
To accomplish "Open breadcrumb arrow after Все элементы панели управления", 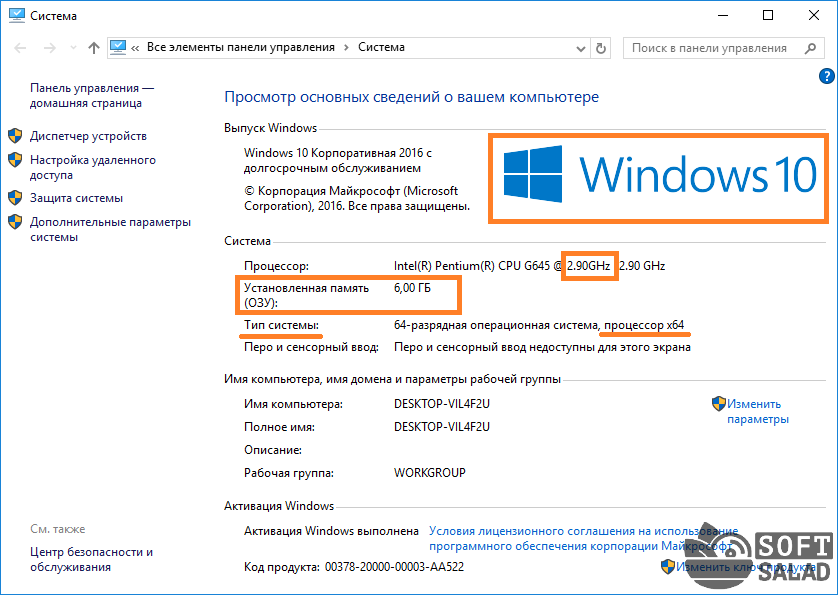I will (x=346, y=48).
